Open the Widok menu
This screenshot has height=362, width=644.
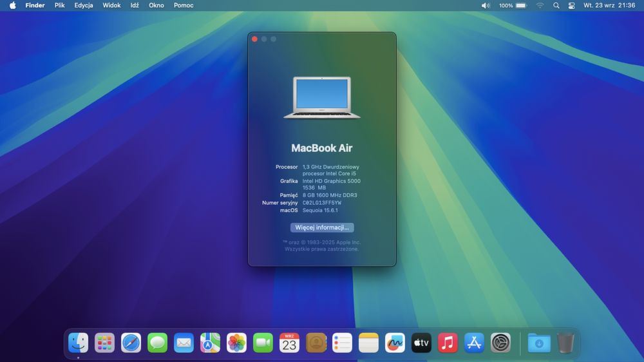(111, 5)
